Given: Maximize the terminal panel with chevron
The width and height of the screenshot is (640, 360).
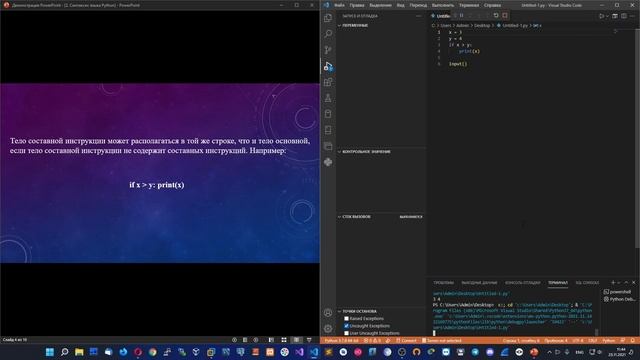Looking at the screenshot, I should click(x=626, y=282).
